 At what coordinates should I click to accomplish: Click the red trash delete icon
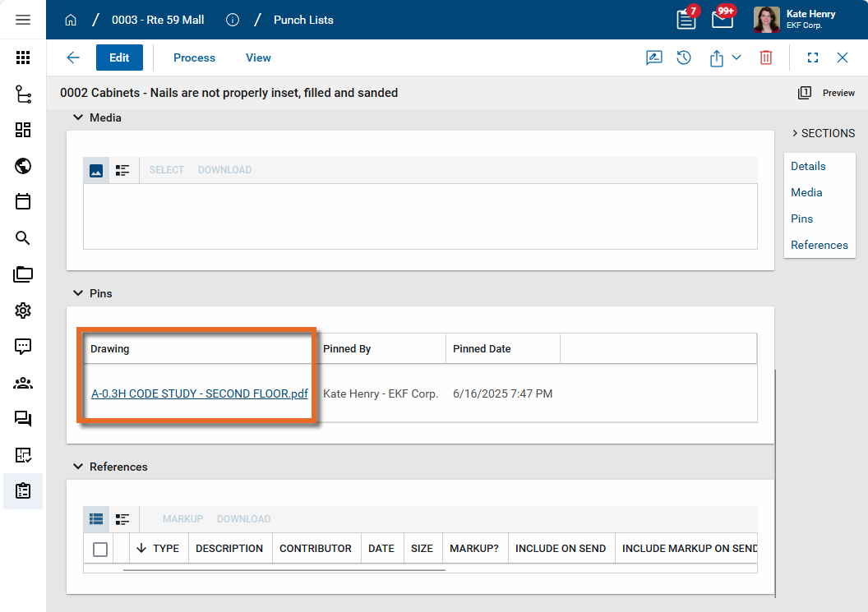765,58
